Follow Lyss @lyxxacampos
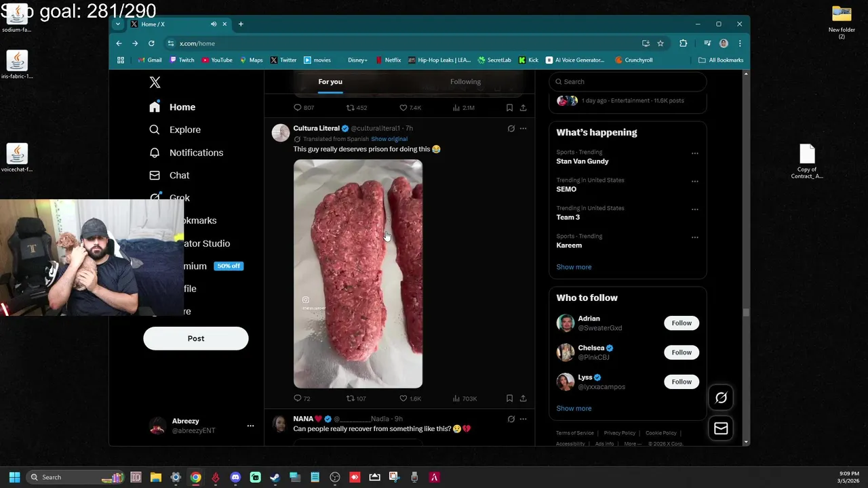Screen dimensions: 868x488 (x=682, y=382)
